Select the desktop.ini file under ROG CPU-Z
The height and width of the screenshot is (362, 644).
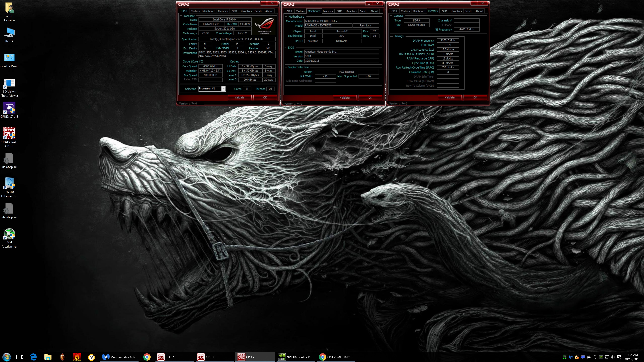[x=9, y=161]
